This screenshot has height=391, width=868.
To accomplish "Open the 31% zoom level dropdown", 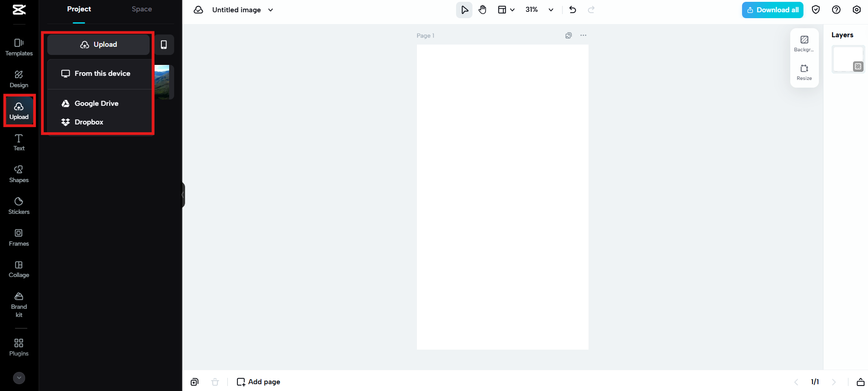I will [x=540, y=10].
